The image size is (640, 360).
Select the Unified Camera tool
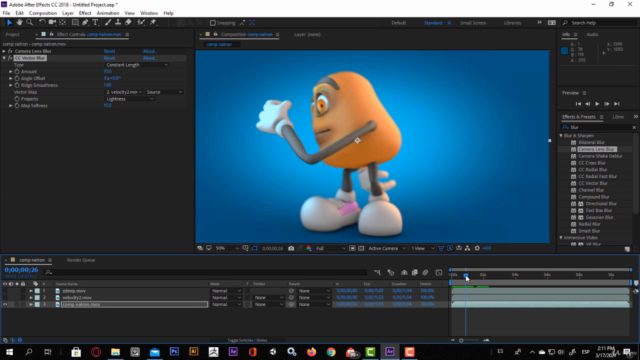click(52, 22)
